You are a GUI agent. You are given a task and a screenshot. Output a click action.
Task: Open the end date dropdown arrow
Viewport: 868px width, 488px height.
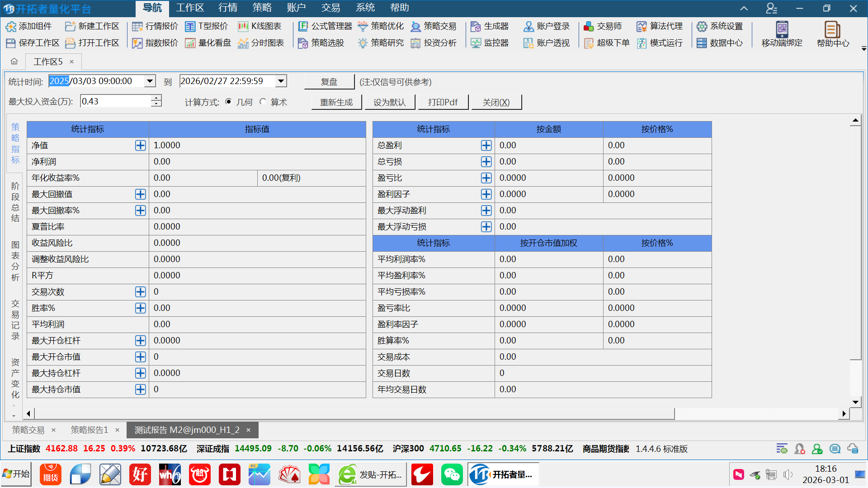point(281,81)
